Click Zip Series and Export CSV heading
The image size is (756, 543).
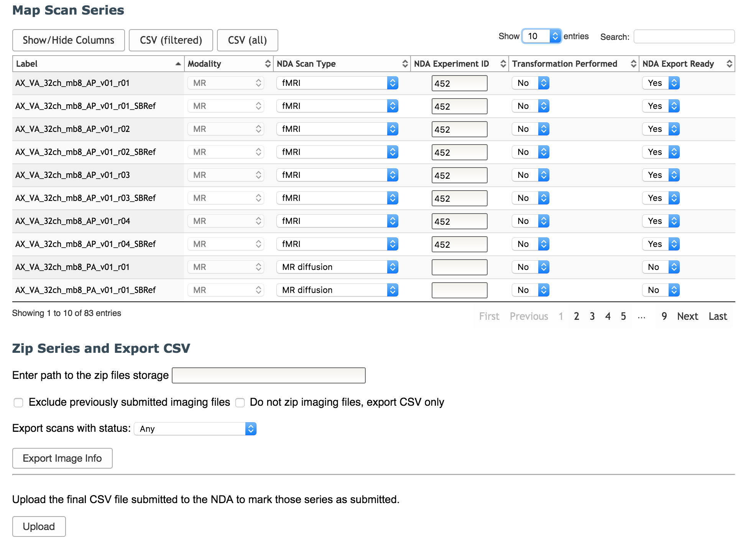click(101, 348)
